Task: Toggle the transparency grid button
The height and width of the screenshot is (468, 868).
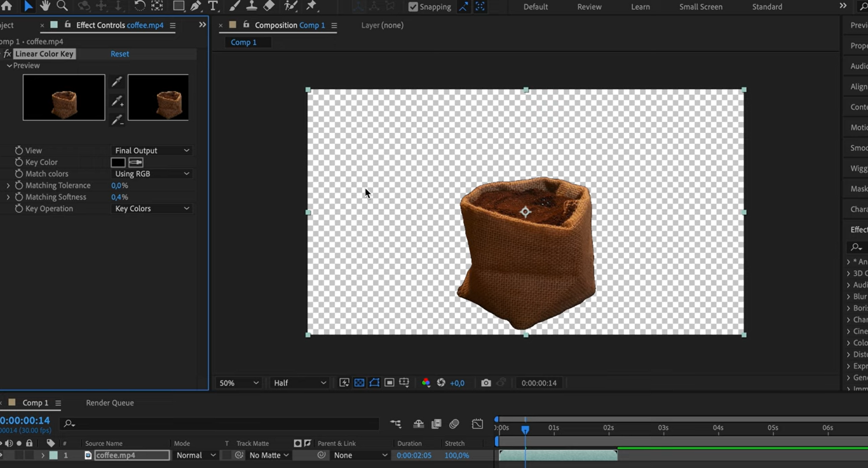Action: [360, 383]
